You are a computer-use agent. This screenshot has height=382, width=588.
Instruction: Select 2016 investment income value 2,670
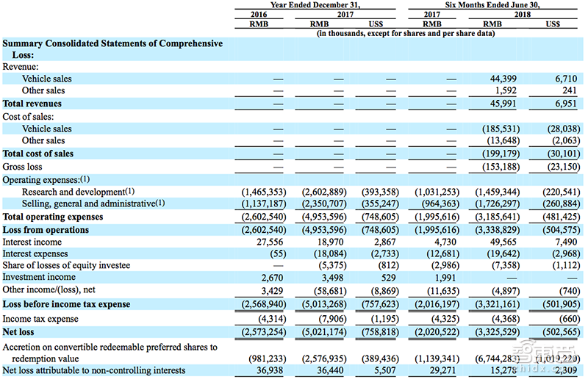(273, 278)
